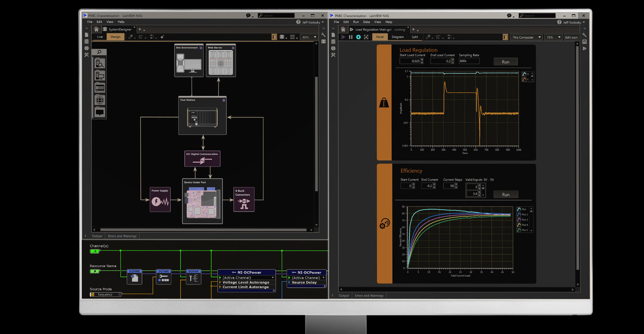Switch to the Diagram tab

click(x=398, y=37)
